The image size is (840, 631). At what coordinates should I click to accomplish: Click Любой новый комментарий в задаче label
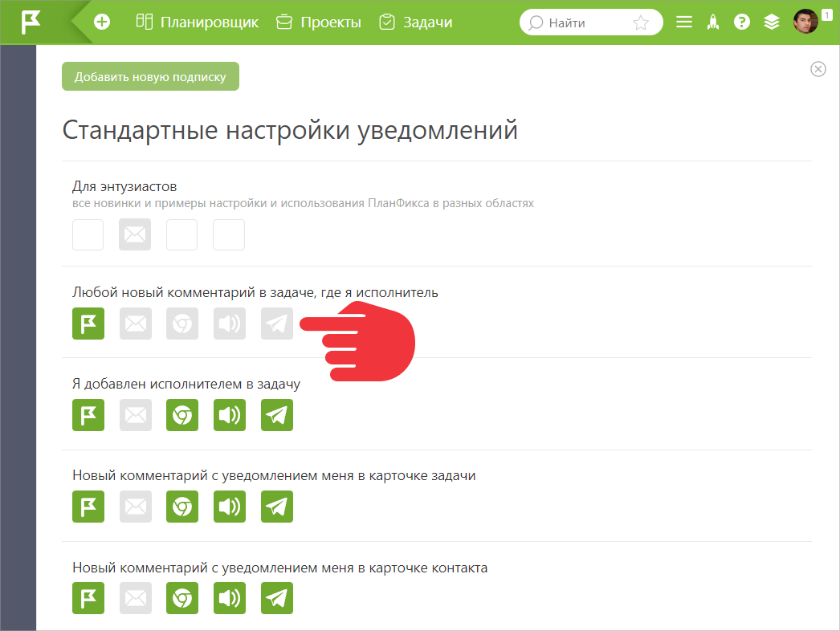[x=255, y=292]
